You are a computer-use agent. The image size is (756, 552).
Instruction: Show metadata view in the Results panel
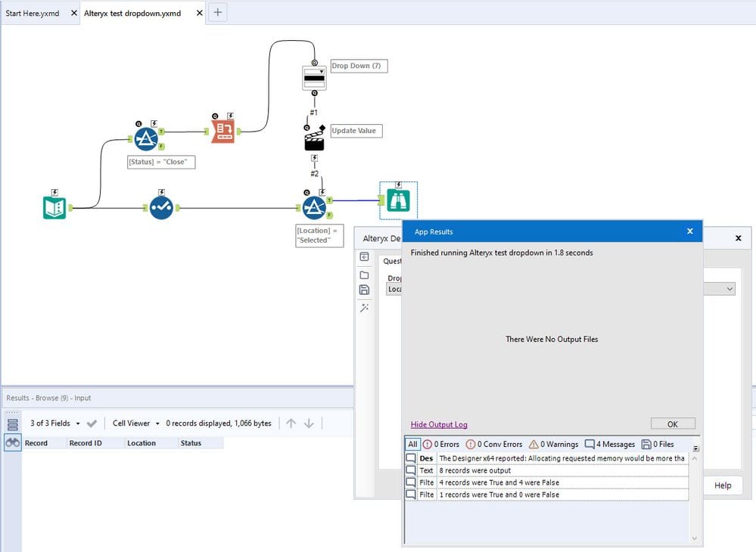point(13,424)
